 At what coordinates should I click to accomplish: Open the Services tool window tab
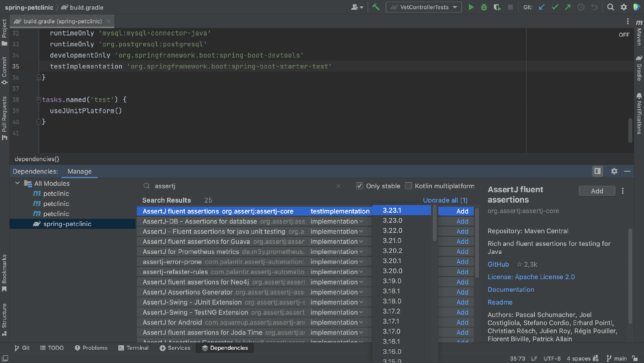tap(175, 348)
